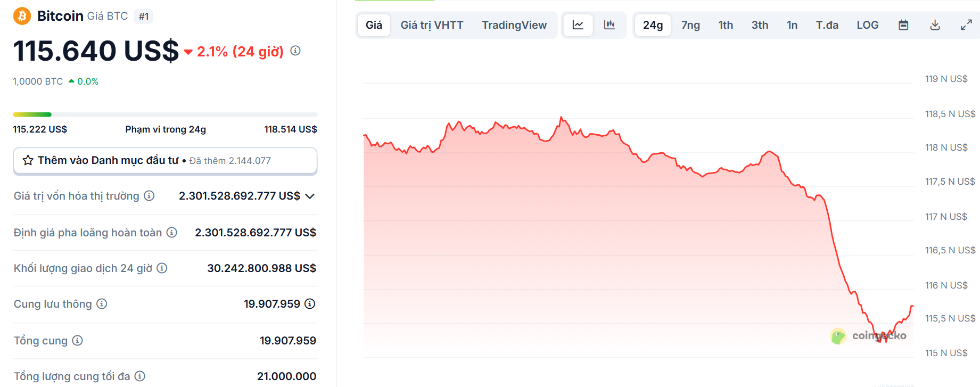Toggle the LOG scale on the chart
The image size is (980, 387).
[x=867, y=24]
